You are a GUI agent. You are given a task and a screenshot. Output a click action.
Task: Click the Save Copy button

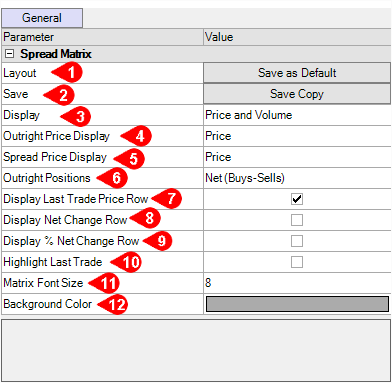297,94
